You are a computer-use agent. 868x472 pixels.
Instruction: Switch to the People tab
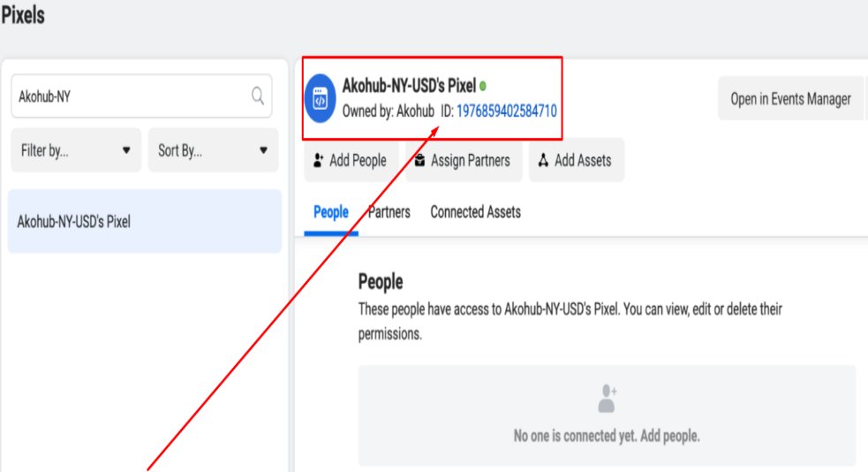click(x=331, y=212)
